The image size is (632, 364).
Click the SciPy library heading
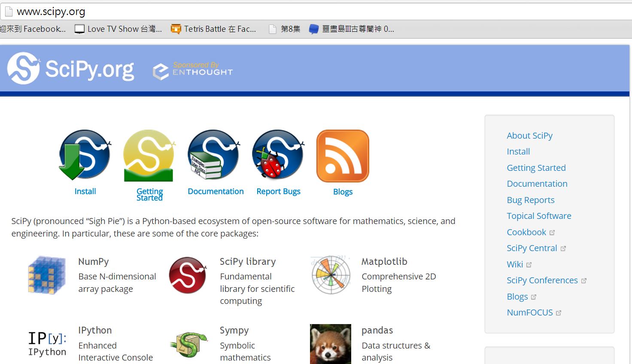[248, 261]
